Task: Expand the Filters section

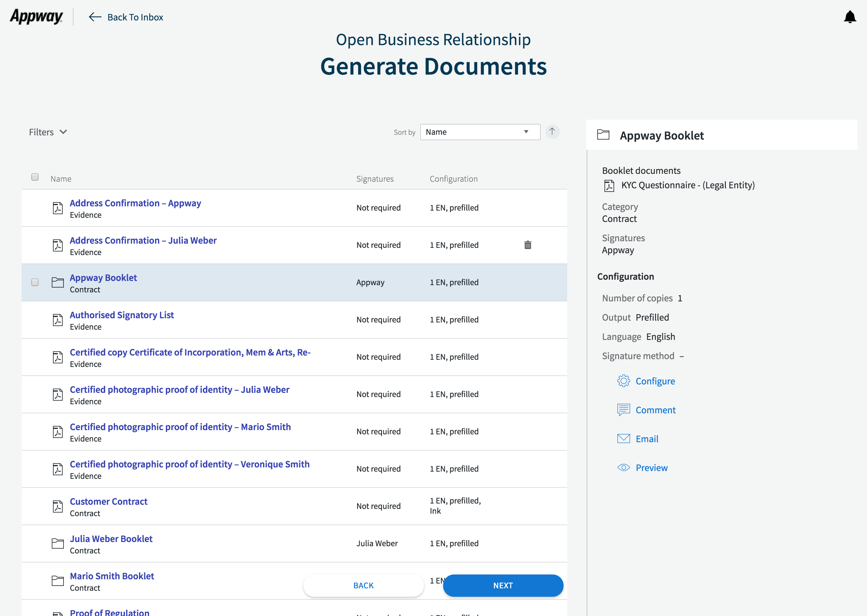Action: [48, 132]
